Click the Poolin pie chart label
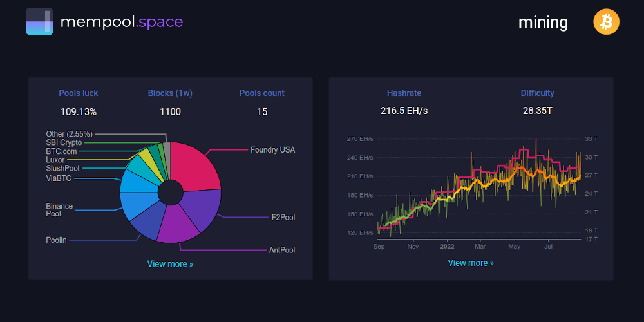Screen dimensions: 644x322 tap(57, 240)
